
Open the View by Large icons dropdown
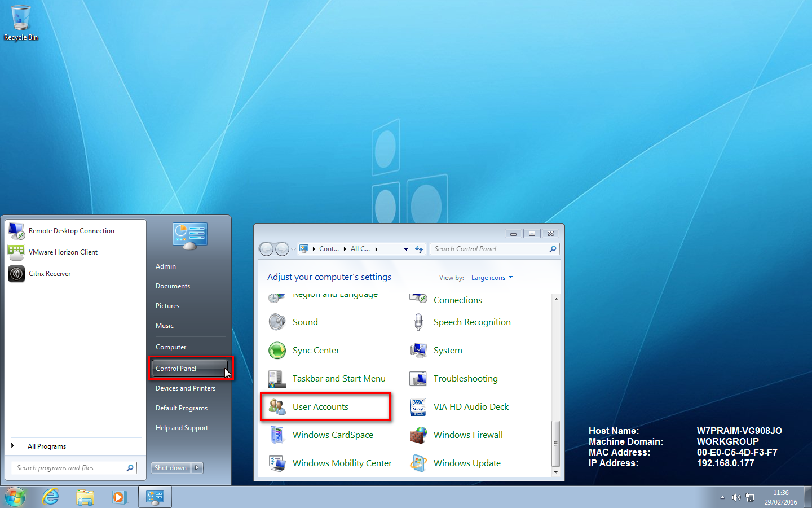pyautogui.click(x=492, y=278)
